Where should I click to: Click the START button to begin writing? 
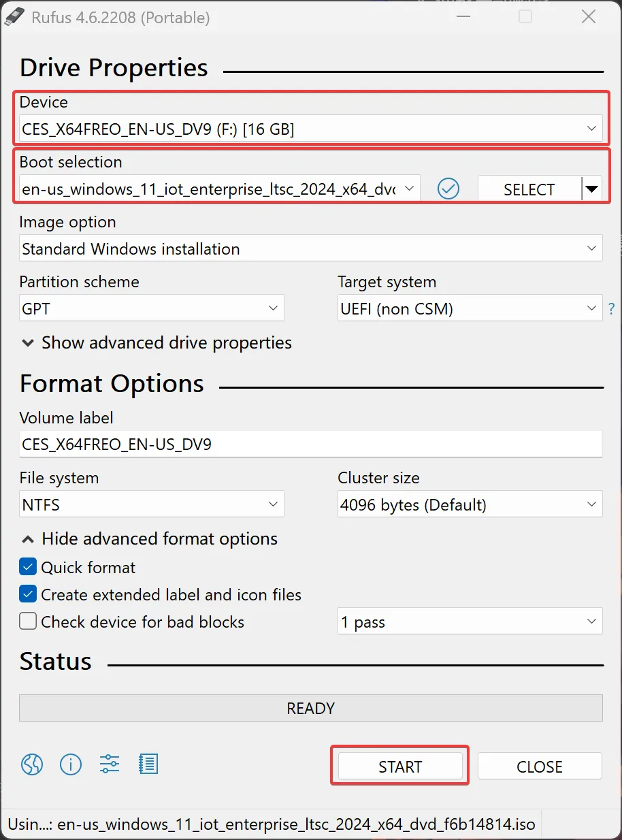(399, 766)
